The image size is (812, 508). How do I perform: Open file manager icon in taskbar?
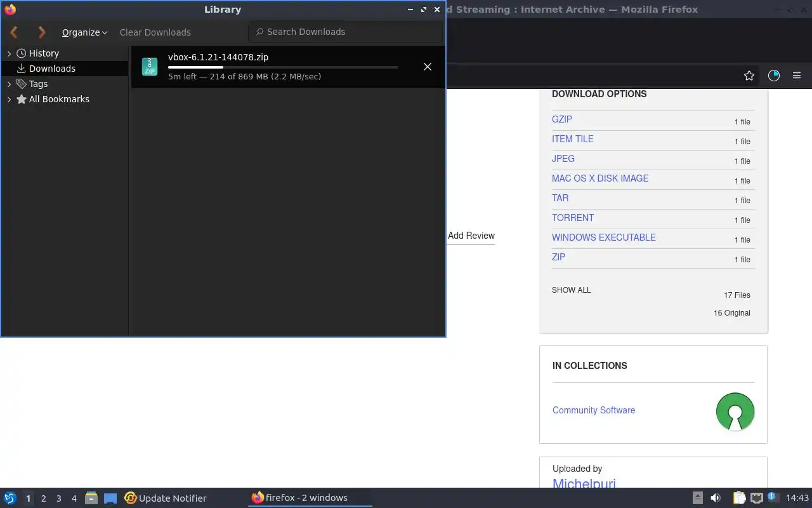[91, 498]
